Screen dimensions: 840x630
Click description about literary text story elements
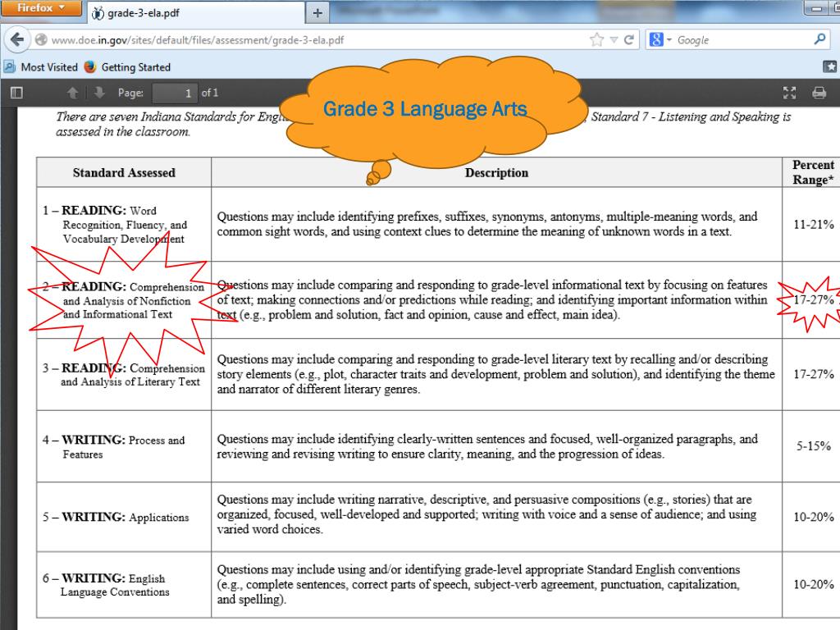(x=495, y=374)
